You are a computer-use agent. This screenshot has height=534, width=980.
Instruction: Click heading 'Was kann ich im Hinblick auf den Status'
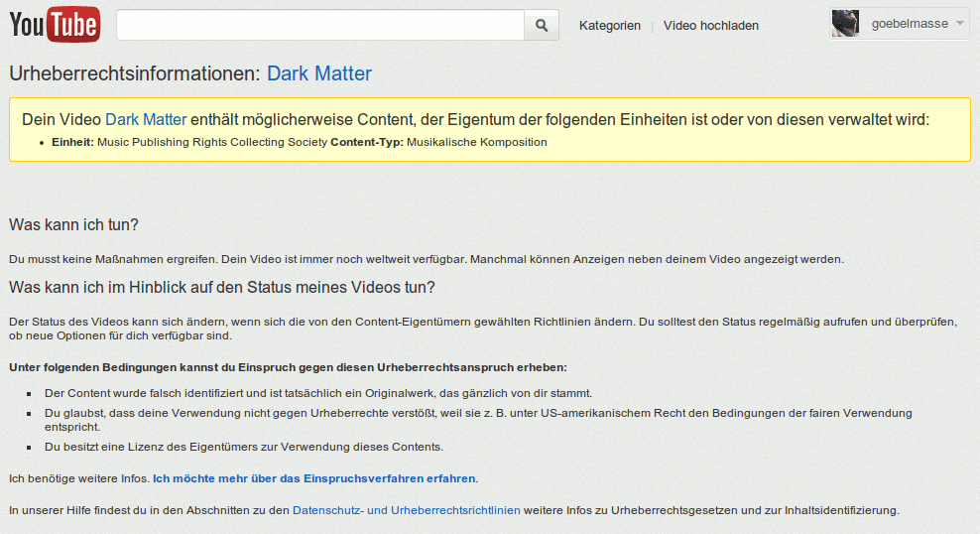point(222,287)
